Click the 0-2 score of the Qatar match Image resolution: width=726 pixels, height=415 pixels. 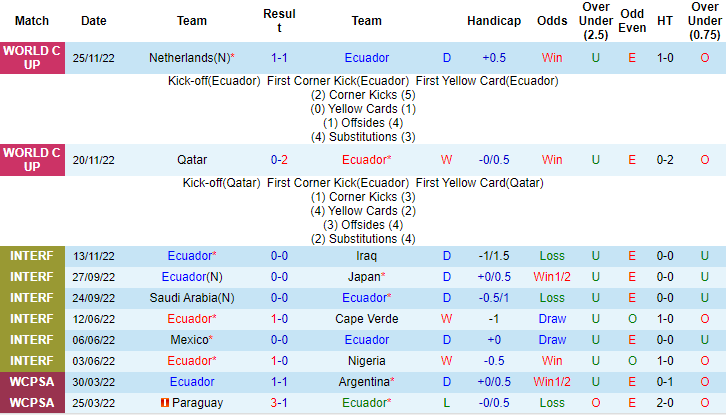(279, 159)
